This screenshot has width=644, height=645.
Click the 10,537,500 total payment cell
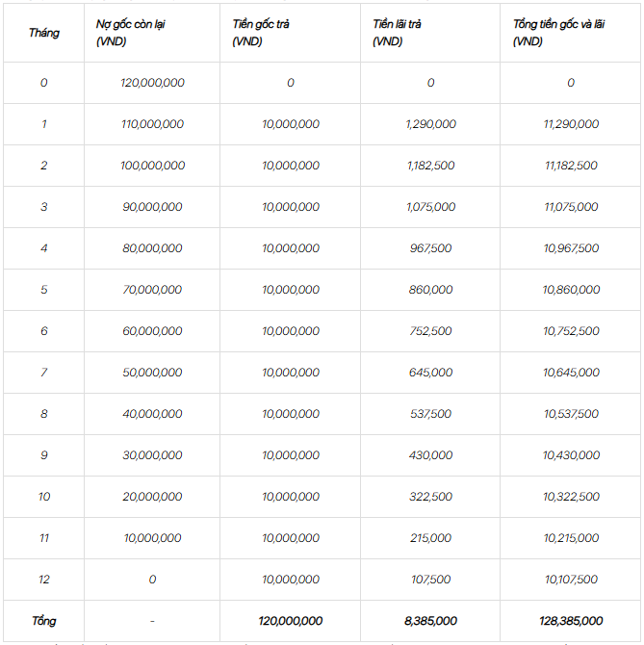coord(571,414)
